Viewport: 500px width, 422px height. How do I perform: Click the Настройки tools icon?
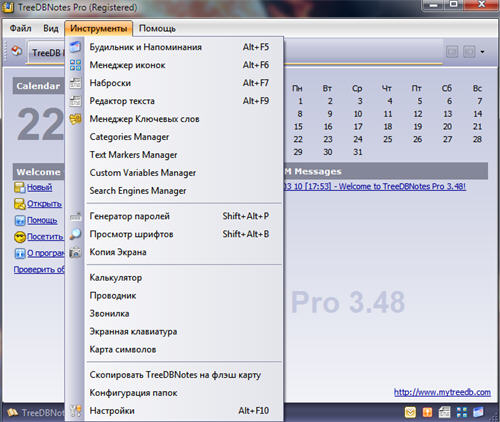[76, 411]
